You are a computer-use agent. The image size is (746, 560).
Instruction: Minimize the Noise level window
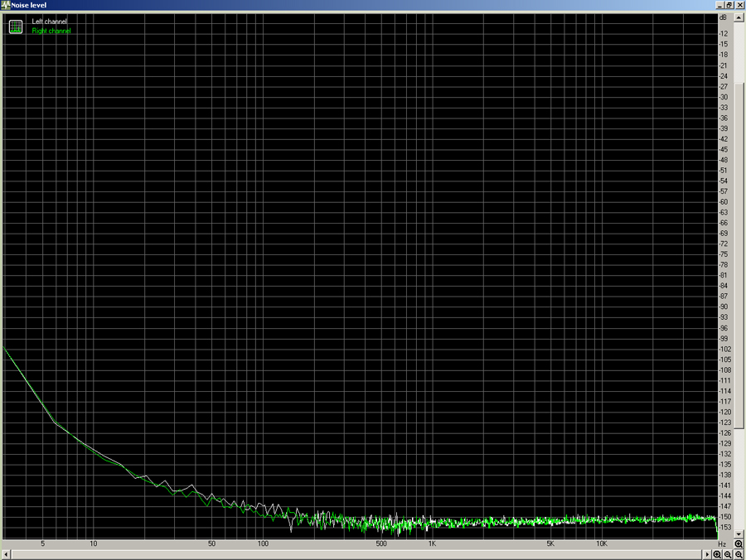pos(719,5)
